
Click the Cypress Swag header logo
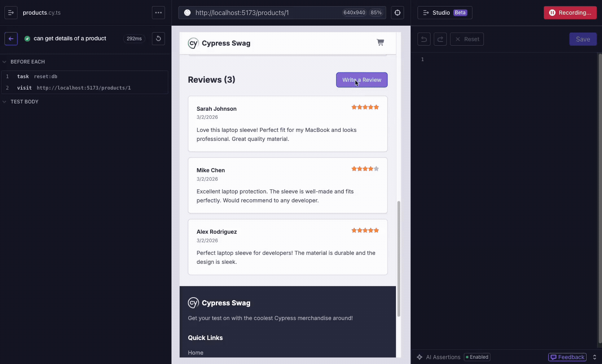tap(219, 43)
